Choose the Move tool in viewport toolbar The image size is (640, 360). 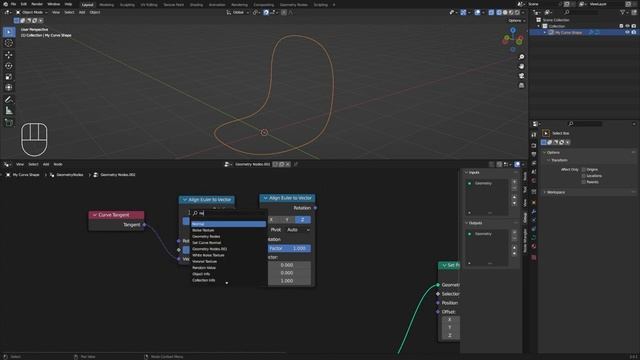[x=9, y=55]
